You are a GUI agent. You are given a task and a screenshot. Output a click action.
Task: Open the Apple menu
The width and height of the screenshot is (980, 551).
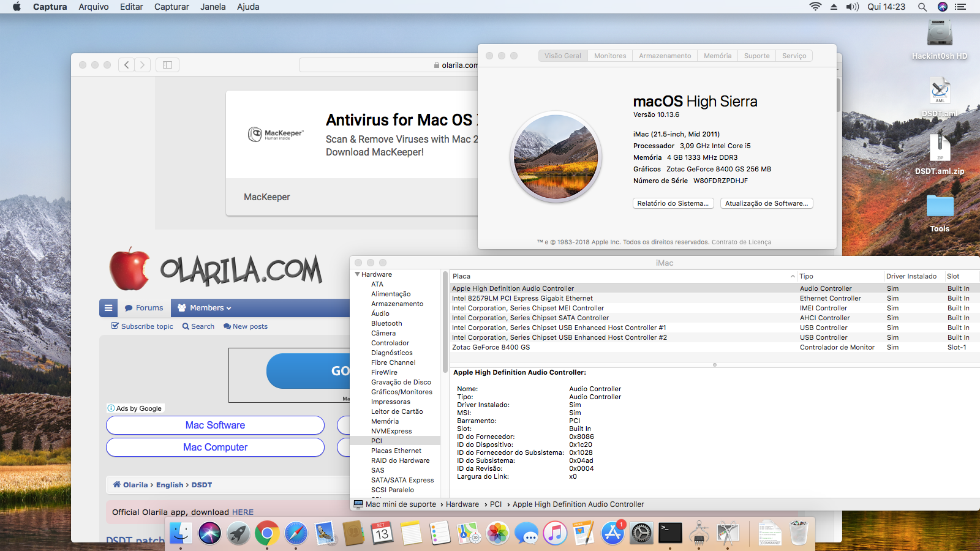pos(17,7)
